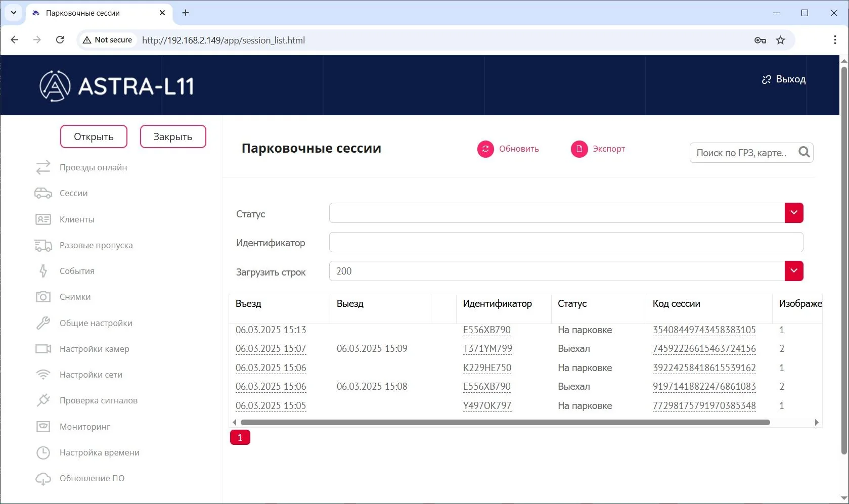849x504 pixels.
Task: Focus the Идентификатор filter input field
Action: (x=566, y=242)
